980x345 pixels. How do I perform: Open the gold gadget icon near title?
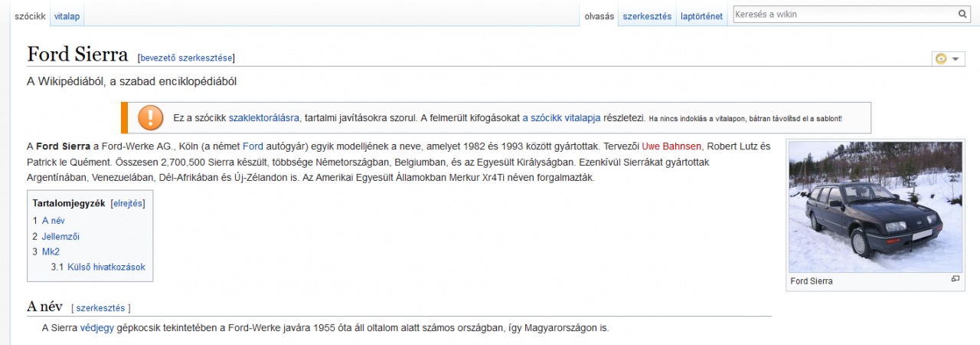941,59
